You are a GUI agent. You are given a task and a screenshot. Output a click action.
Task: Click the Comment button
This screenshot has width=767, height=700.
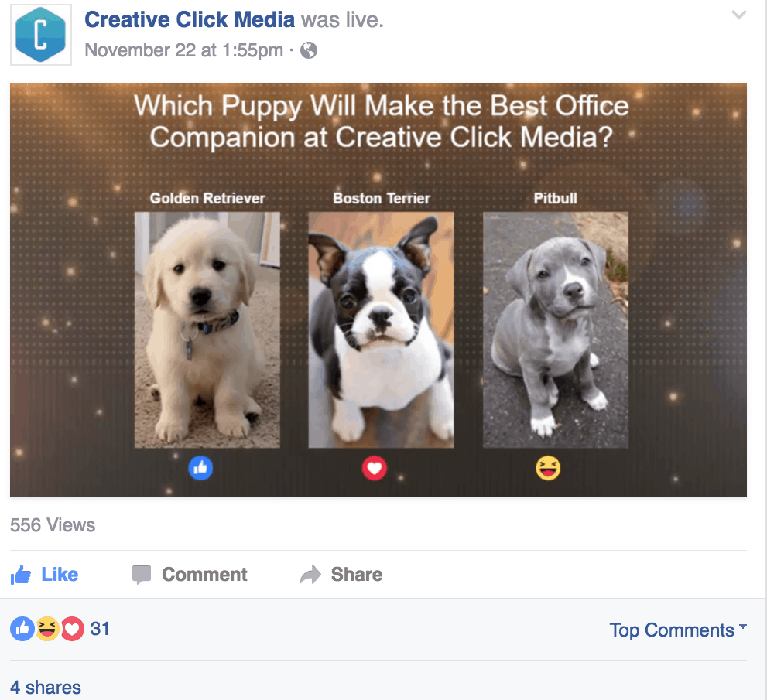[190, 575]
